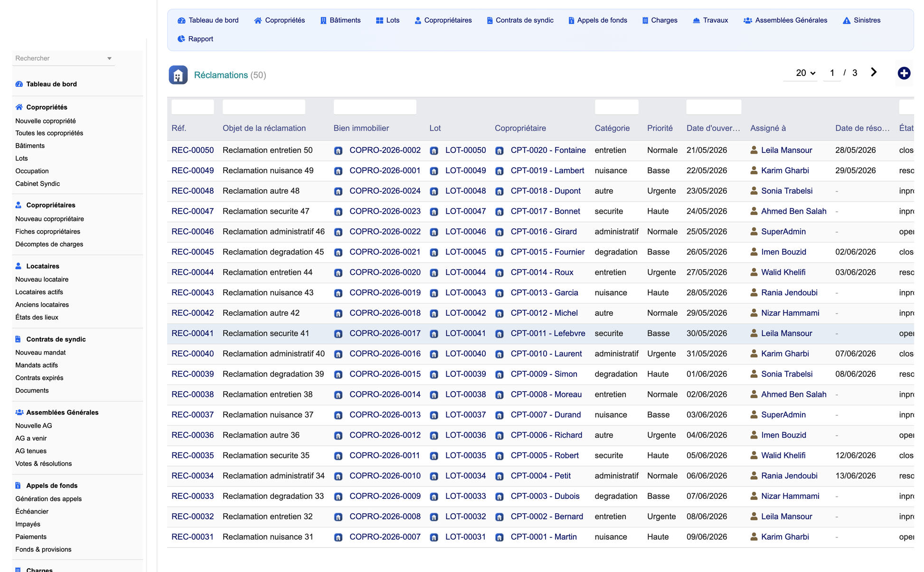Click the Date d'ouverture filter field
The height and width of the screenshot is (572, 924).
tap(714, 107)
